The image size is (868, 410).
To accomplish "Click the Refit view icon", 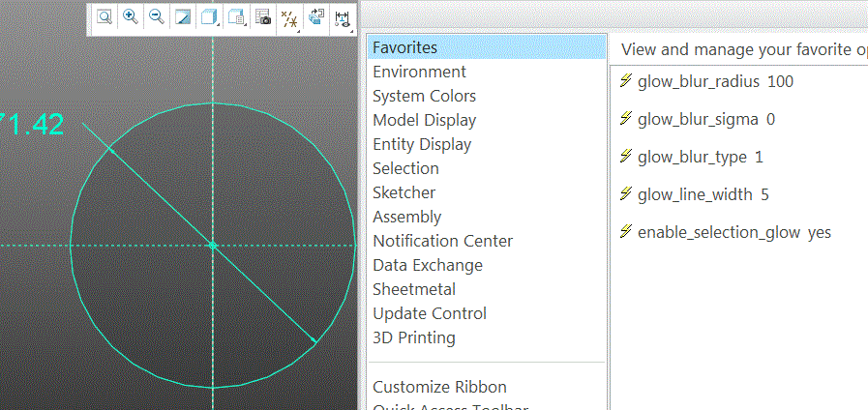I will point(105,17).
